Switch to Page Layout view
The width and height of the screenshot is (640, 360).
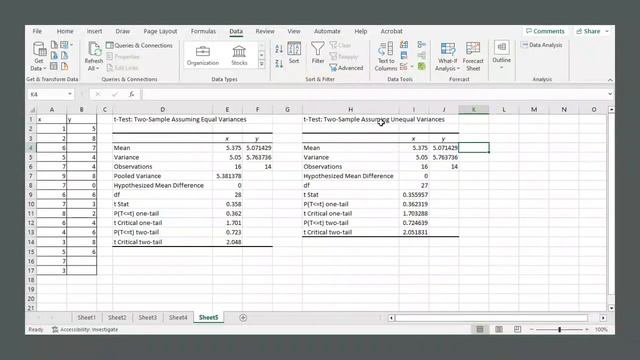point(499,329)
